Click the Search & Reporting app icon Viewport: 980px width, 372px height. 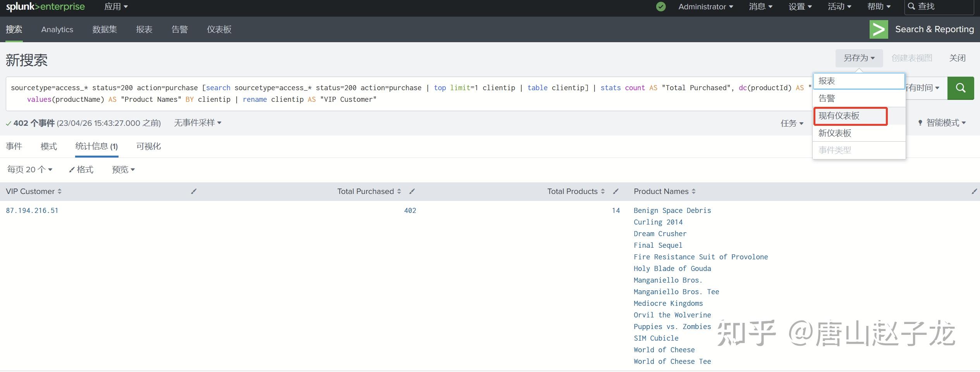879,29
